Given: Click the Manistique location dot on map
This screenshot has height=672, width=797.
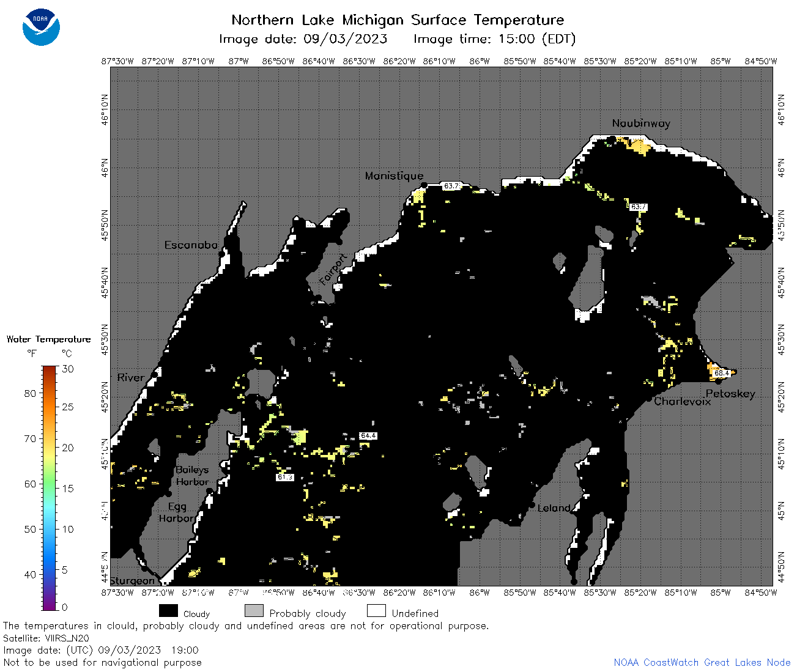Looking at the screenshot, I should 424,184.
